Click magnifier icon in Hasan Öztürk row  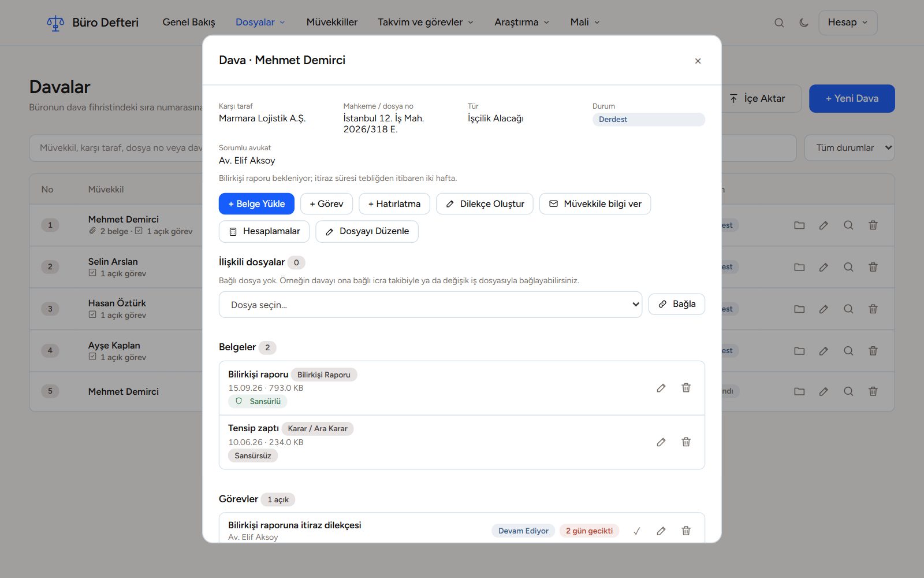(848, 309)
